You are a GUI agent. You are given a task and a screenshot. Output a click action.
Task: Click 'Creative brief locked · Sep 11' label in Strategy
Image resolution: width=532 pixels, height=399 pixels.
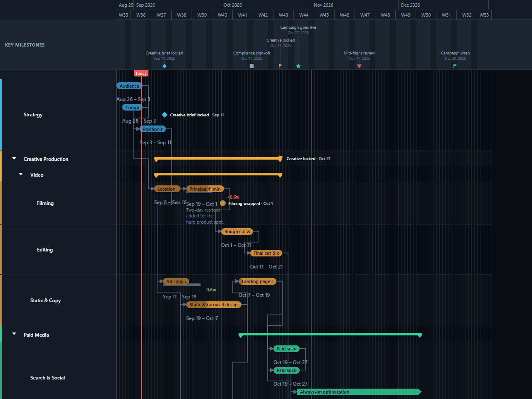(197, 115)
